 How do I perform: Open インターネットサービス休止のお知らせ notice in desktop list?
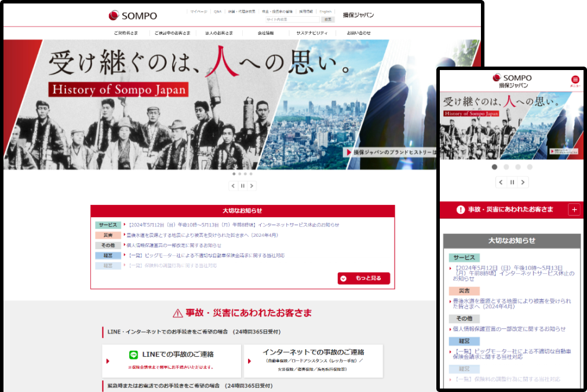234,225
